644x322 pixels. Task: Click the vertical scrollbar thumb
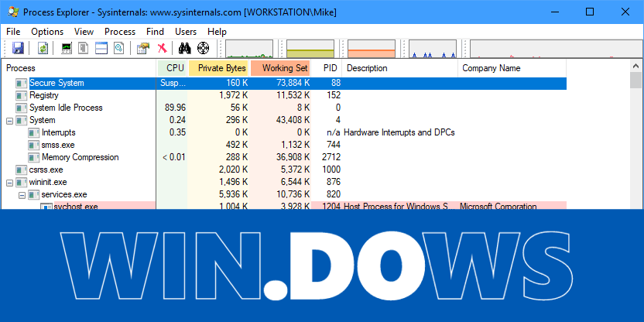[x=635, y=80]
